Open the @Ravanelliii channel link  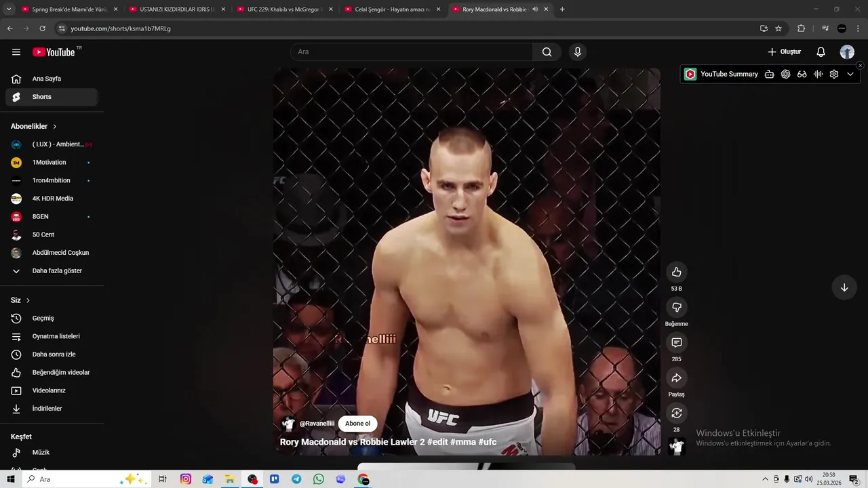[317, 424]
